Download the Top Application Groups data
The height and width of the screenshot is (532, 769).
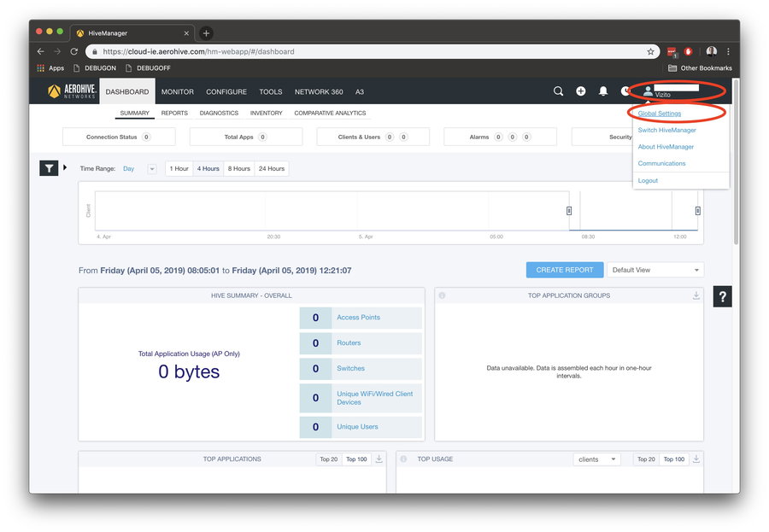coord(696,295)
